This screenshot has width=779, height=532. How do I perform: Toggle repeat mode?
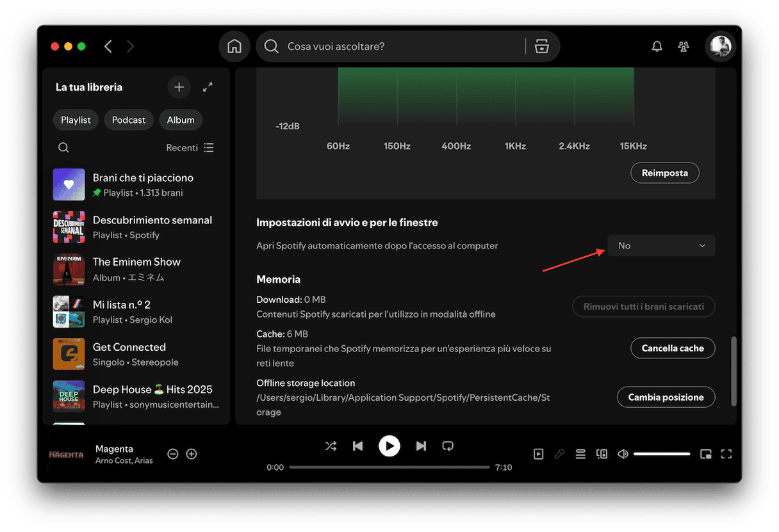[448, 446]
